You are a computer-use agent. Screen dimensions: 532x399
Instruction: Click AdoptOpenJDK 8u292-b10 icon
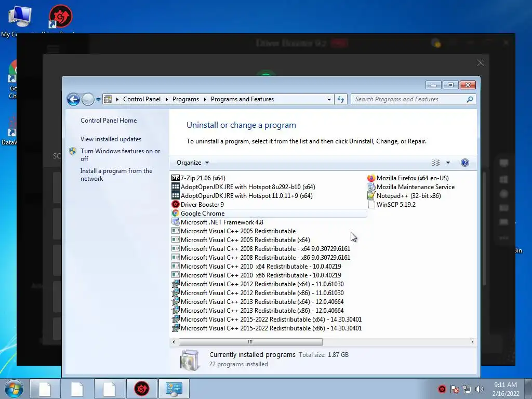176,187
